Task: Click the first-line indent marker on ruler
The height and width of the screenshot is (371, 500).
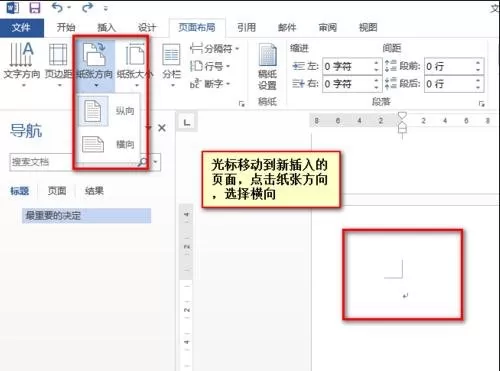Action: tap(402, 116)
